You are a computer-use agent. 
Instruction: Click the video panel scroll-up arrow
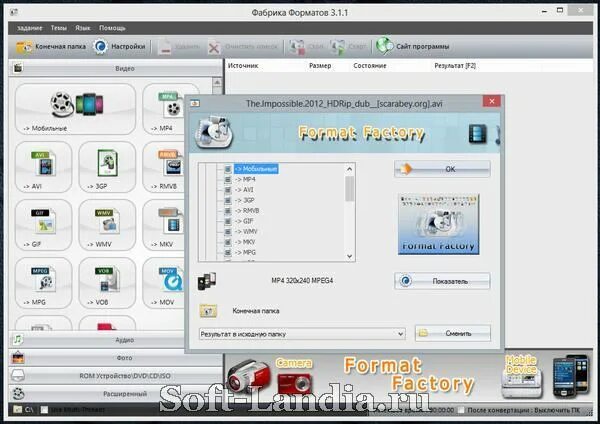pyautogui.click(x=217, y=82)
